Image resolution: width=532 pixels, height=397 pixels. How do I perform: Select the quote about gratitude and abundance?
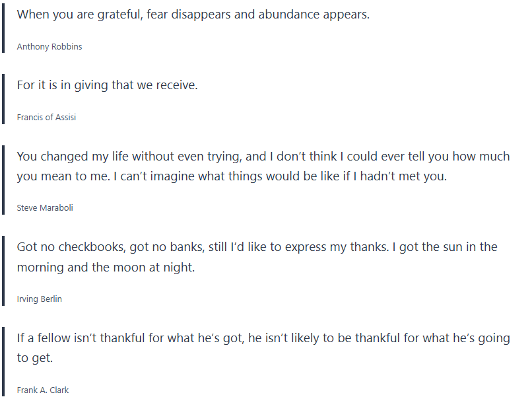tap(193, 15)
